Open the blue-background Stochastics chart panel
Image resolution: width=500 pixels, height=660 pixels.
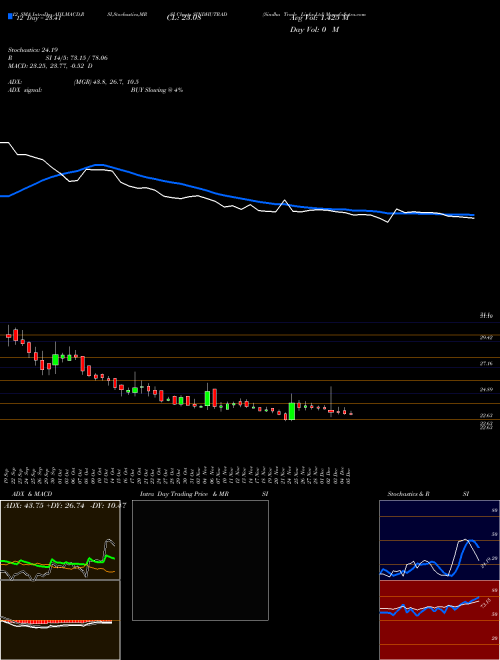pyautogui.click(x=439, y=540)
